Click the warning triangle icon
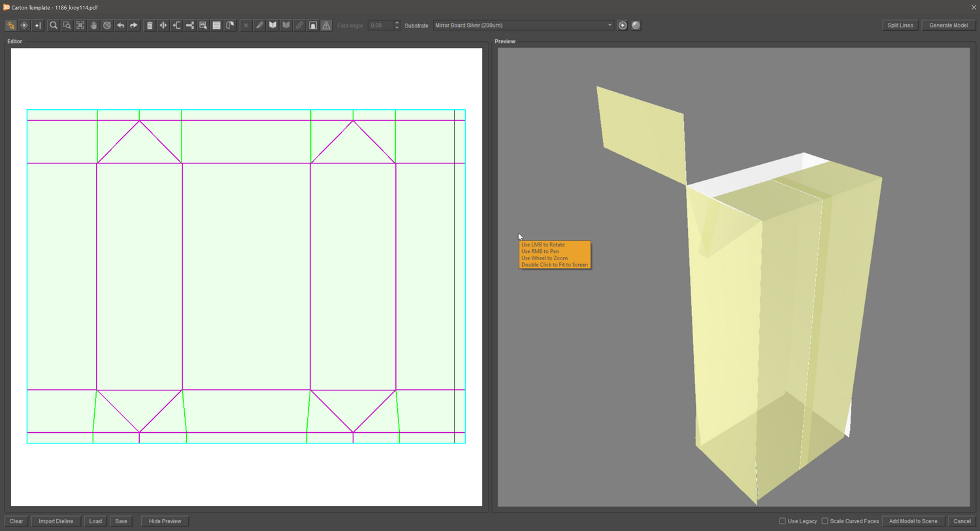Screen dimensions: 980x531 pos(326,26)
